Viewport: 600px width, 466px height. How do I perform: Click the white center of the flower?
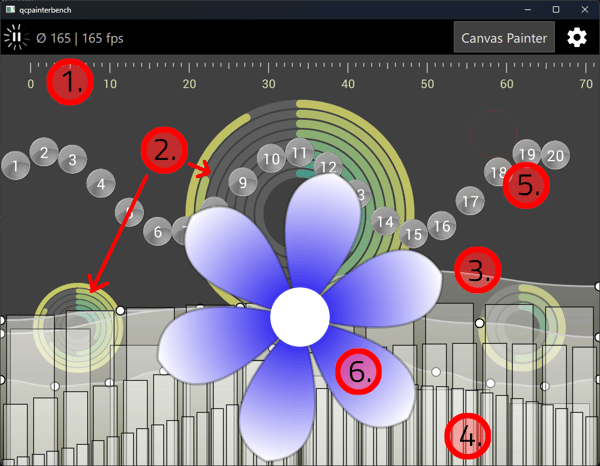tap(299, 316)
